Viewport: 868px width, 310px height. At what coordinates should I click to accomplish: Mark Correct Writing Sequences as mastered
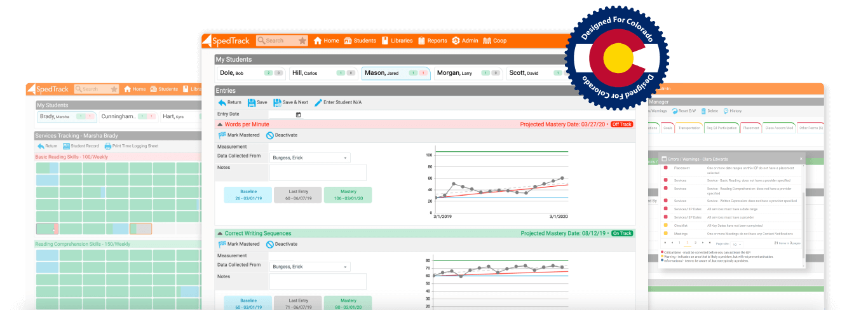pos(239,244)
